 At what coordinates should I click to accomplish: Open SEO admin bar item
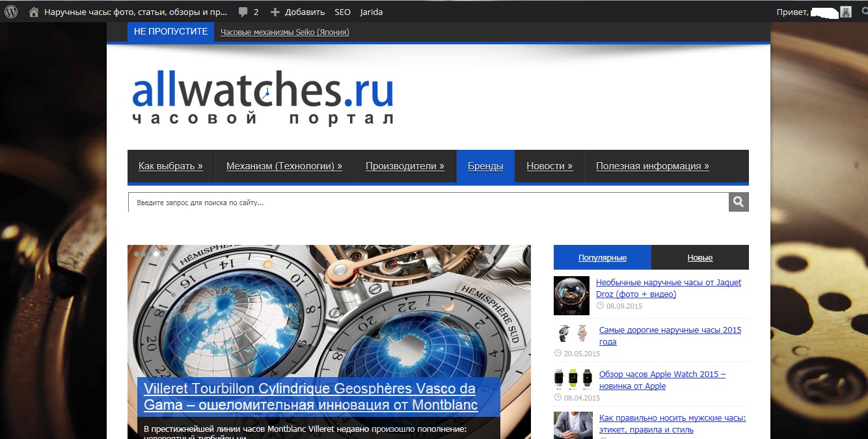(342, 12)
